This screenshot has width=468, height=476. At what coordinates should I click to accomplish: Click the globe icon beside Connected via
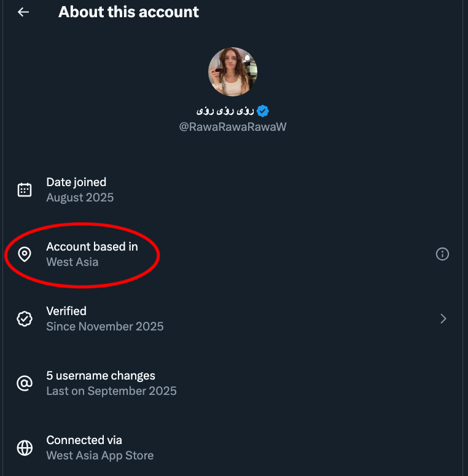[x=25, y=448]
